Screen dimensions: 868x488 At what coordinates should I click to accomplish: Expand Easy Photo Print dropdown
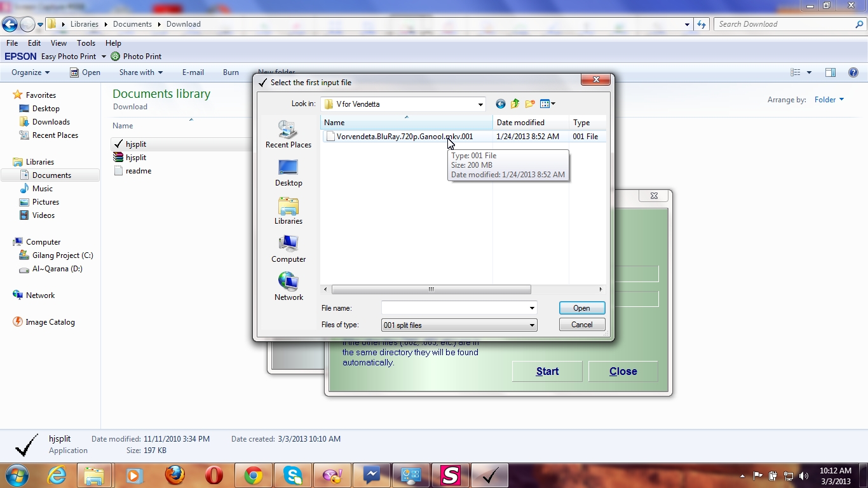[x=104, y=57]
